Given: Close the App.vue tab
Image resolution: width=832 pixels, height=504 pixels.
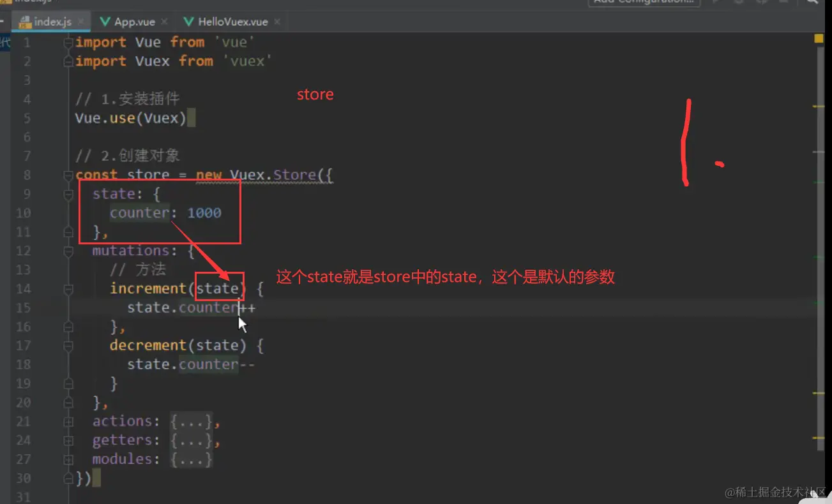Looking at the screenshot, I should coord(165,21).
